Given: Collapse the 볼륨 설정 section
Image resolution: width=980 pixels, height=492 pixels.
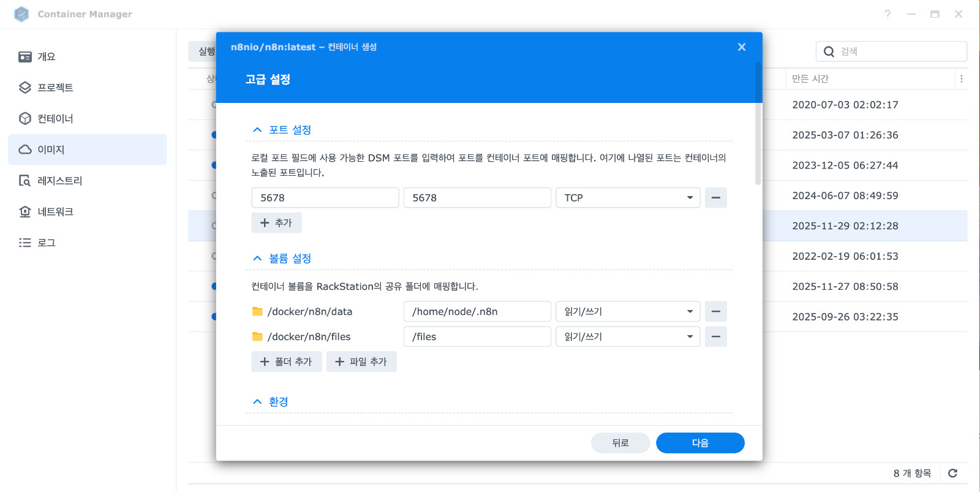Looking at the screenshot, I should click(x=257, y=259).
